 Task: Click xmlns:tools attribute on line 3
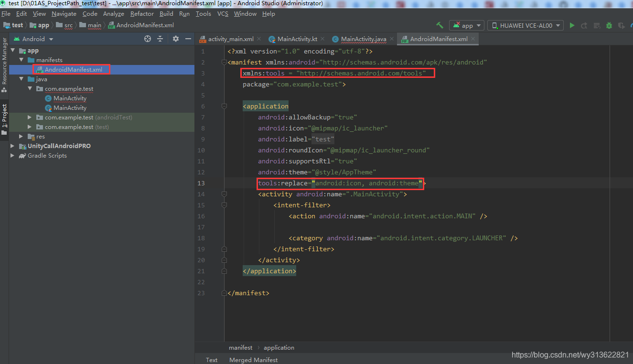[334, 73]
